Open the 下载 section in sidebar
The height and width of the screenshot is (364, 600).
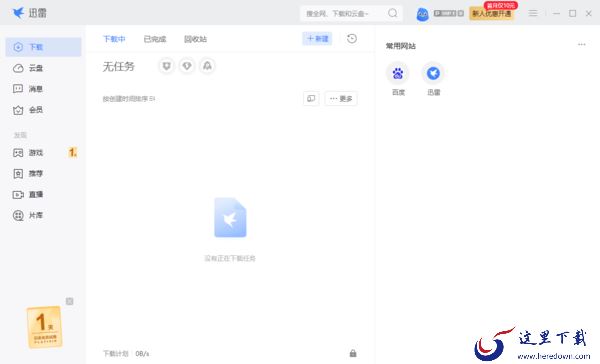pyautogui.click(x=43, y=47)
